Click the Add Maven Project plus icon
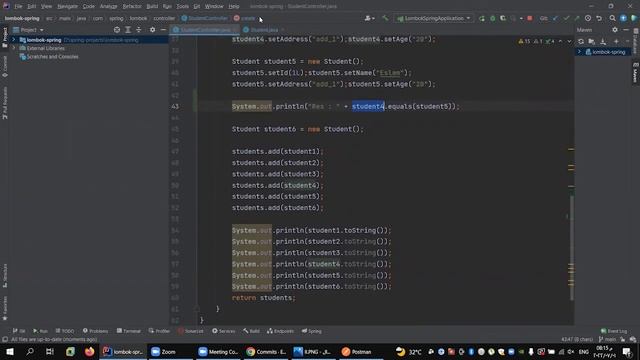 pyautogui.click(x=616, y=41)
